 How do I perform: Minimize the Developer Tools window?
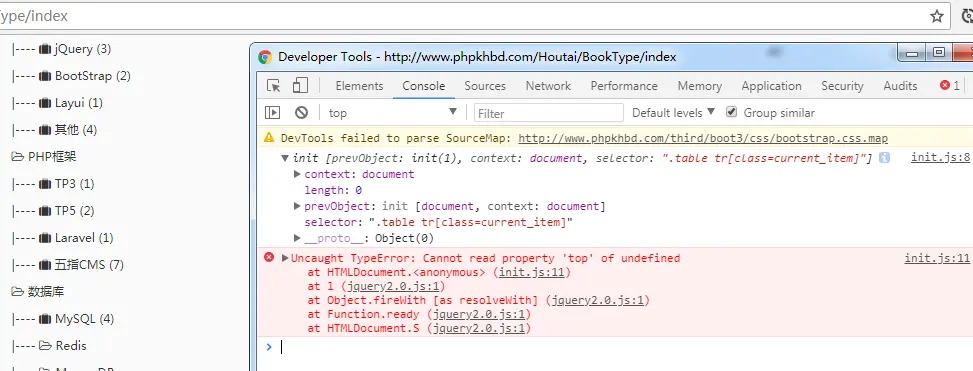(912, 54)
